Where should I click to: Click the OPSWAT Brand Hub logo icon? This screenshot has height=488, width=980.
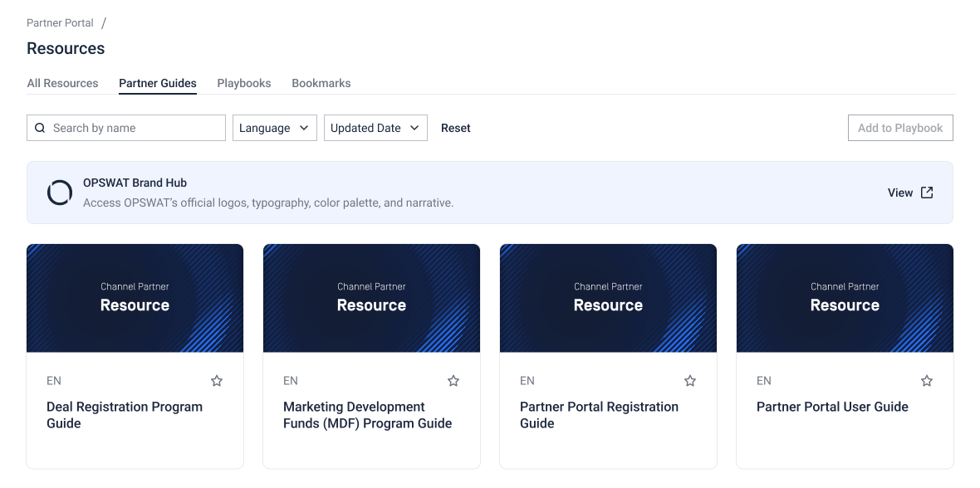60,193
